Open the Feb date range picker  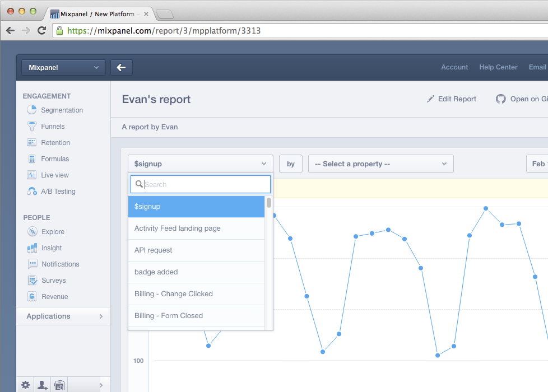537,164
